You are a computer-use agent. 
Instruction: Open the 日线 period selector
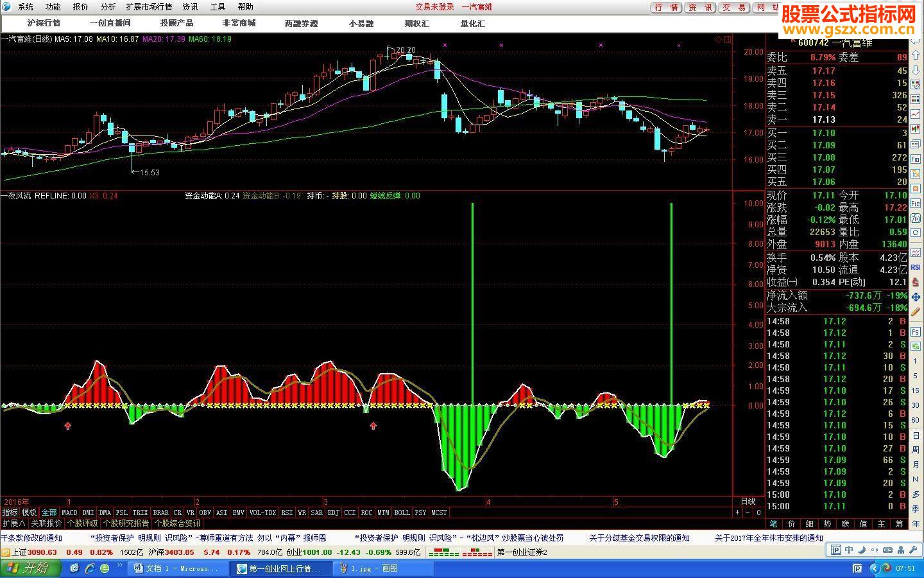(x=748, y=502)
